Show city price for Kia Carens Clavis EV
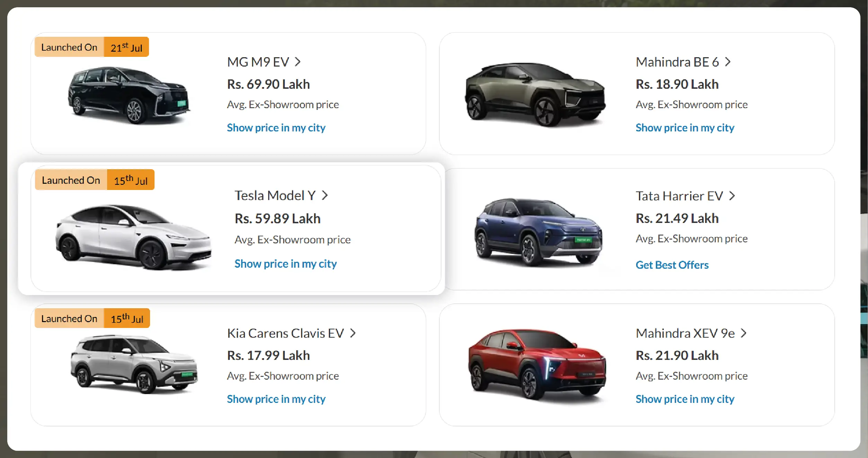Image resolution: width=868 pixels, height=458 pixels. click(x=276, y=399)
